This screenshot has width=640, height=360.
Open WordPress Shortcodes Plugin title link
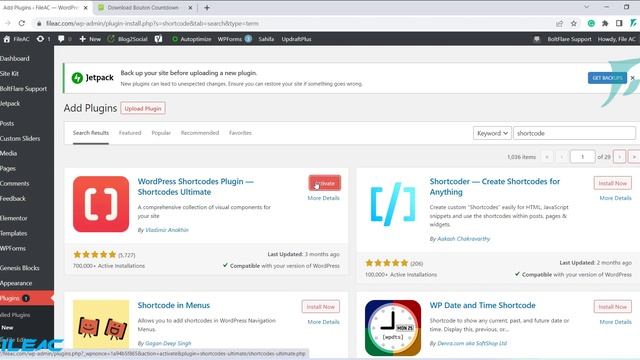click(196, 187)
